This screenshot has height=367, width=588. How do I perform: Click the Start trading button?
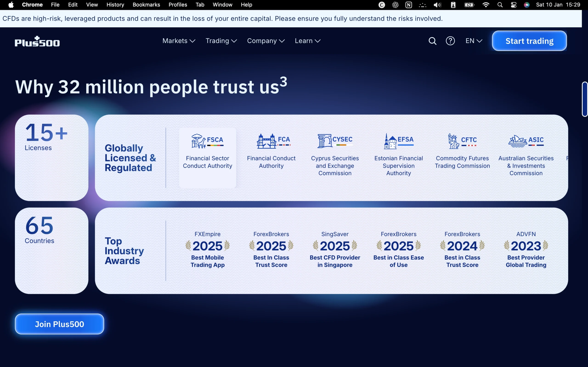pyautogui.click(x=529, y=41)
